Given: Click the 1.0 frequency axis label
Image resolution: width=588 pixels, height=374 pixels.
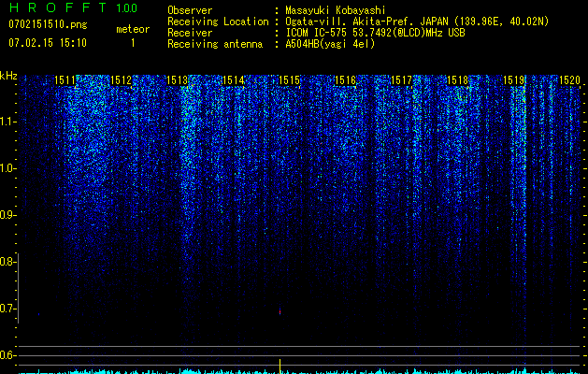Looking at the screenshot, I should [x=7, y=168].
